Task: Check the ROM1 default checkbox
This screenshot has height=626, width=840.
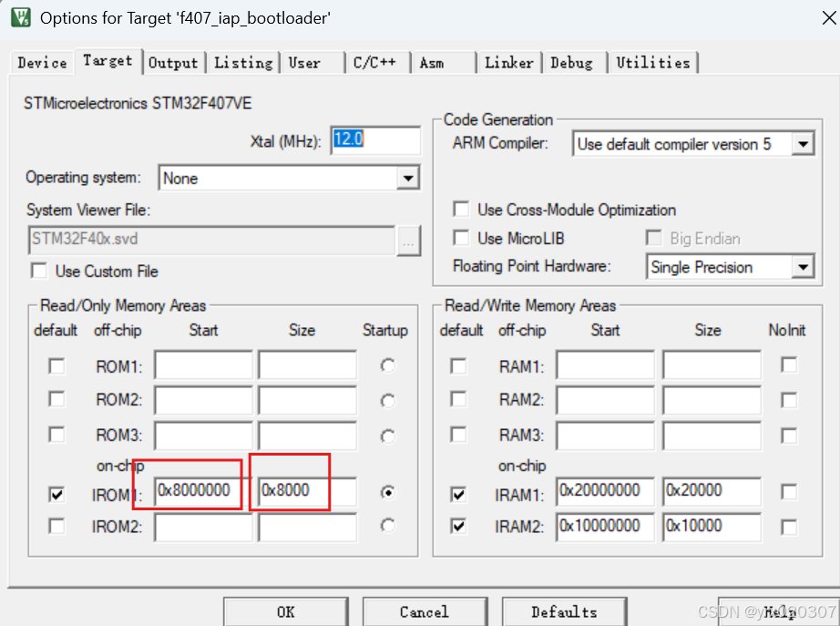Action: [56, 366]
